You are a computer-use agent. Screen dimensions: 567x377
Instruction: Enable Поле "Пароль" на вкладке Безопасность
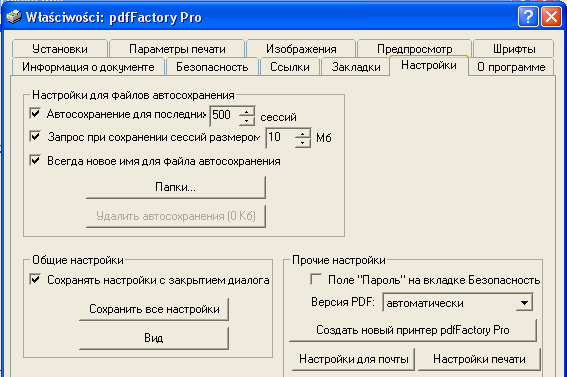(x=316, y=279)
